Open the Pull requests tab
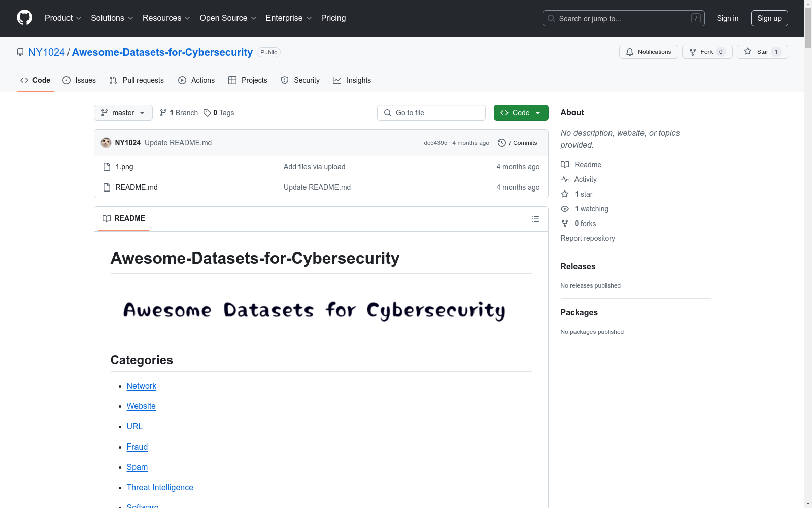The width and height of the screenshot is (812, 508). pos(137,80)
